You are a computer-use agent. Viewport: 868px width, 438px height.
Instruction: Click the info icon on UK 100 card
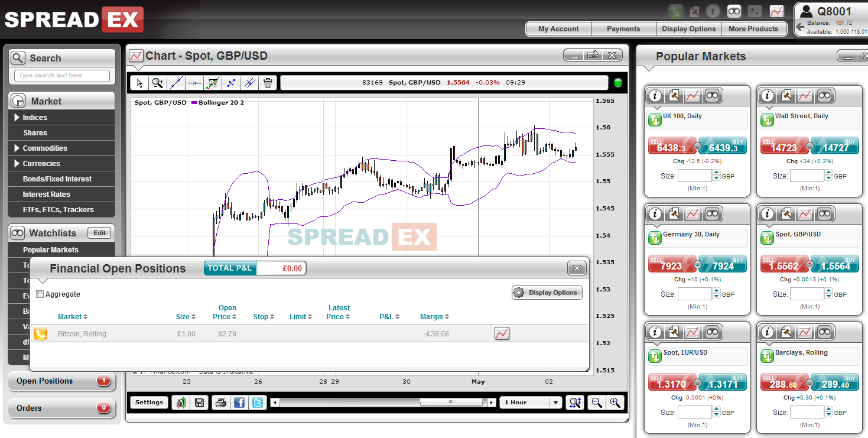click(x=655, y=95)
